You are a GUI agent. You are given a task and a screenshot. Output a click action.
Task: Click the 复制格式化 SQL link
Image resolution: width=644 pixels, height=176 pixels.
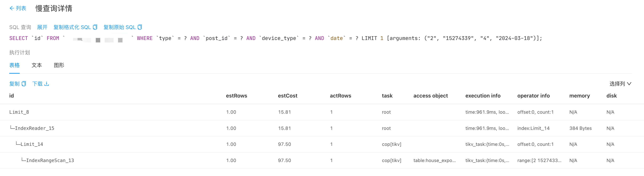point(72,27)
